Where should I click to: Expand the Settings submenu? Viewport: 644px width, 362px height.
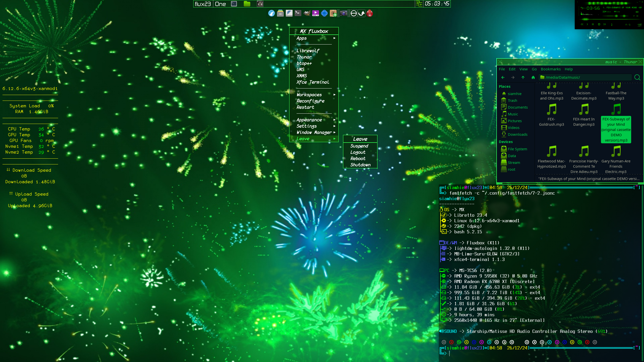[314, 126]
